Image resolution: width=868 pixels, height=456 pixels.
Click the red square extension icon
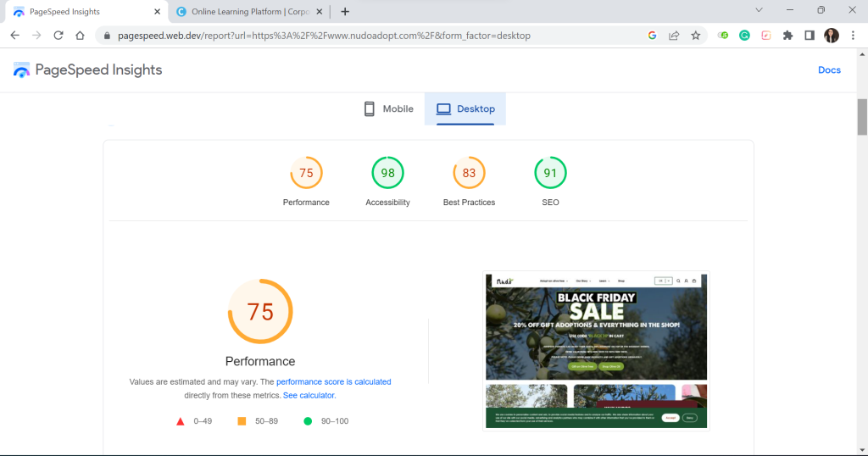766,36
